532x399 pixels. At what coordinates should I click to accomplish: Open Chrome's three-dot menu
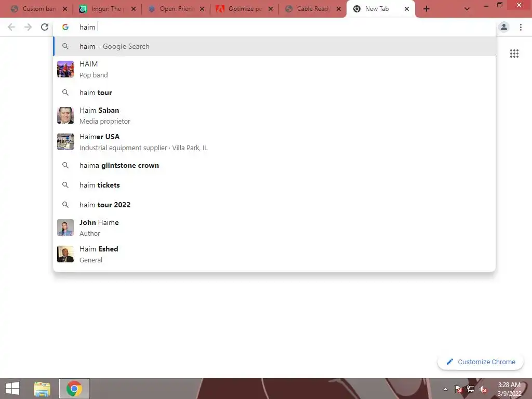(x=521, y=27)
